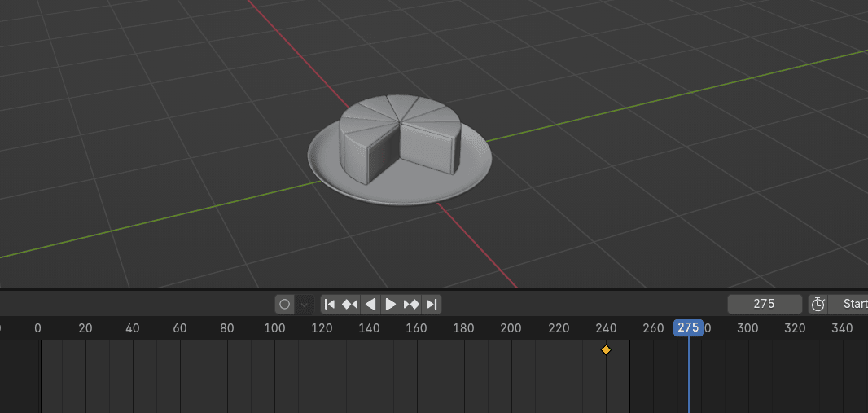Screen dimensions: 868x413
Task: Jump to the next keyframe
Action: pos(412,305)
